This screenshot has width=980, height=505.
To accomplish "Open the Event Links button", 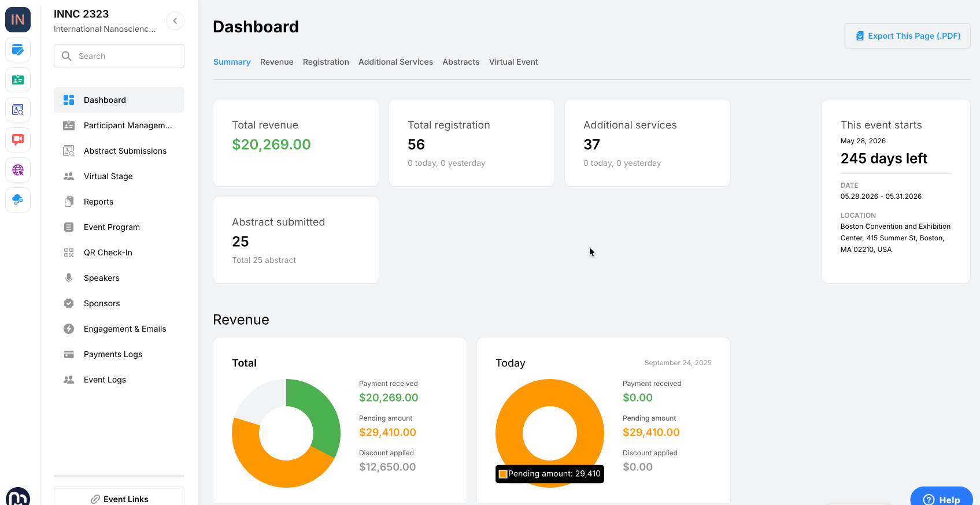I will tap(119, 499).
